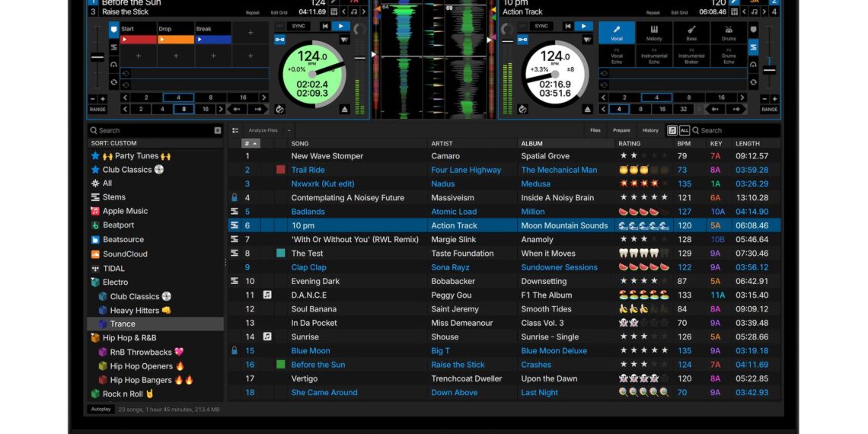
Task: Click the Analyze Files button
Action: click(263, 130)
